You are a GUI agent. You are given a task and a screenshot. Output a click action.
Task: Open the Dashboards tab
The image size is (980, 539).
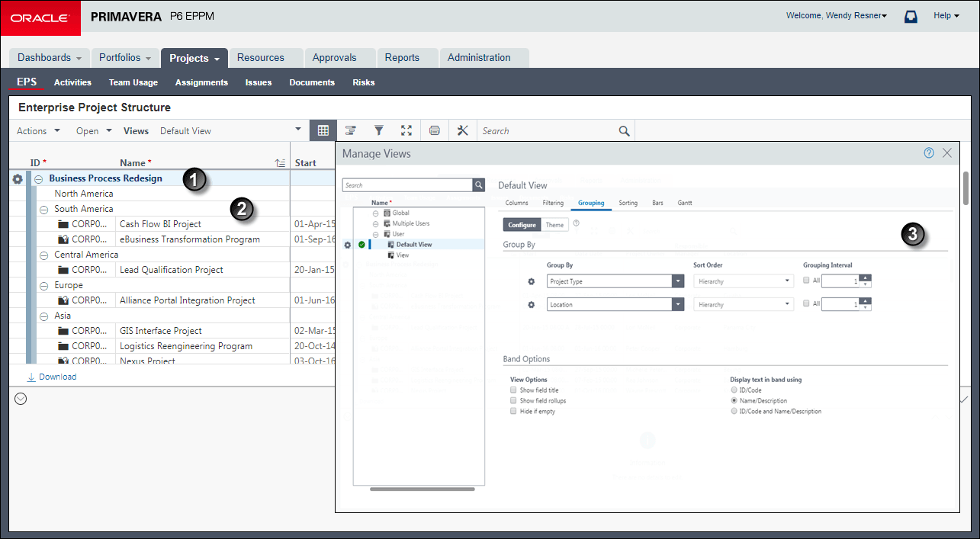click(50, 58)
